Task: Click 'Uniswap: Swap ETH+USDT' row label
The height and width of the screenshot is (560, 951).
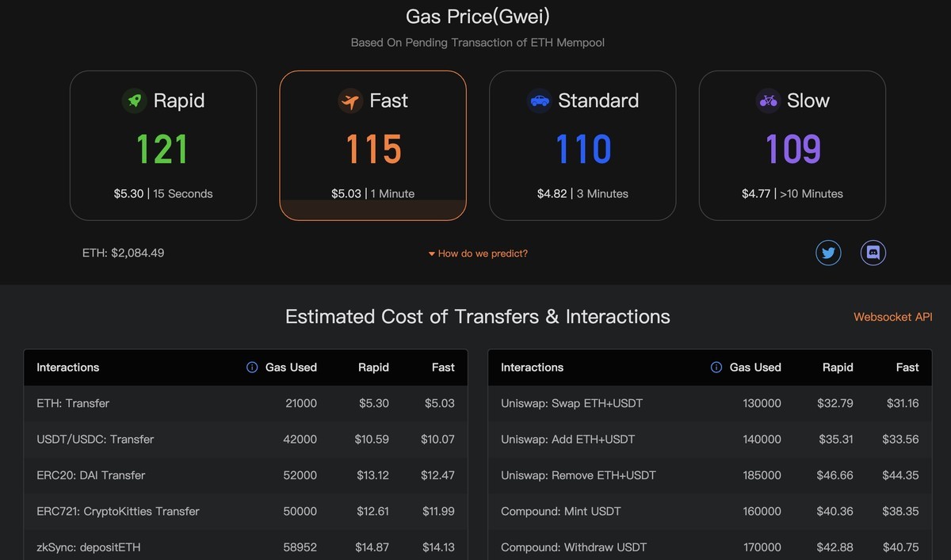Action: click(572, 403)
